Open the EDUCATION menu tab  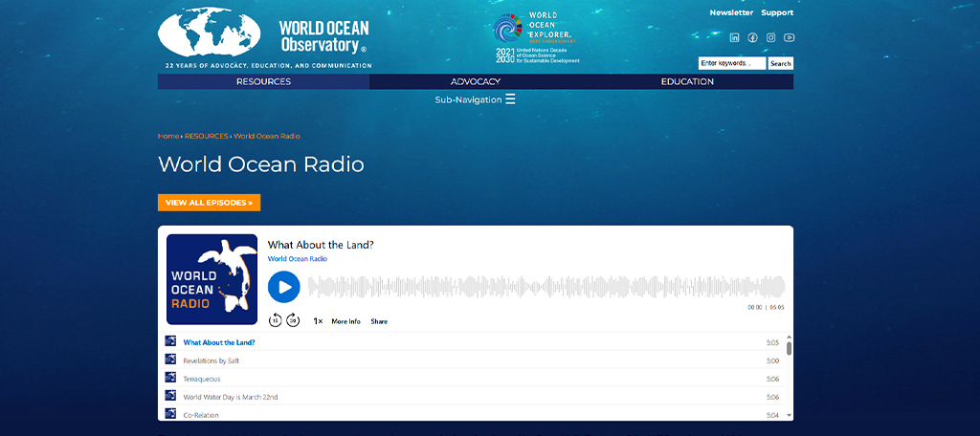pyautogui.click(x=687, y=82)
